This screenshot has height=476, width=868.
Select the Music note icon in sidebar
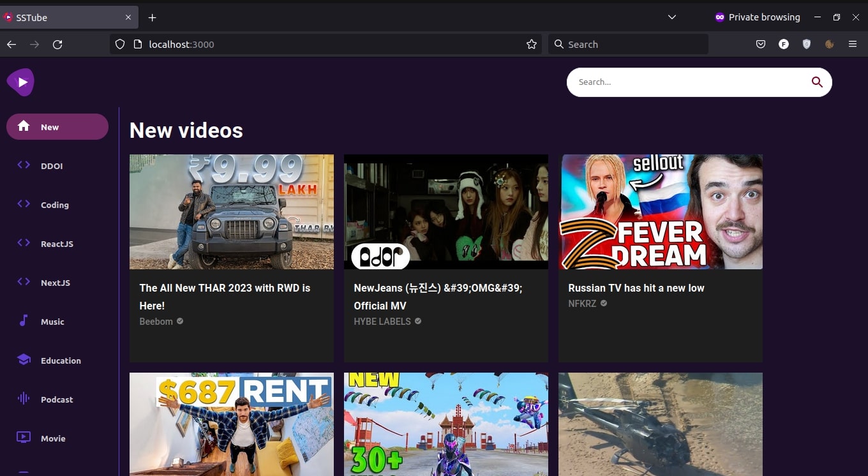point(24,321)
